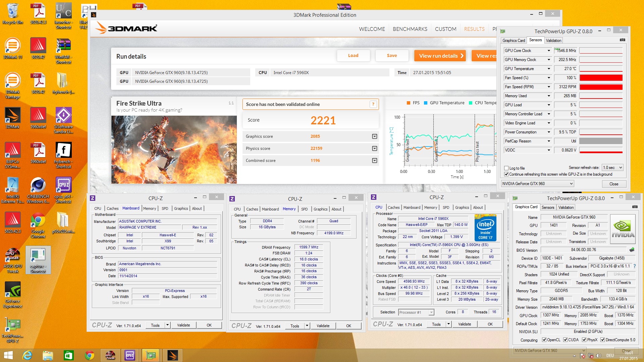Toggle the CUDA checkbox in GPU-Z
The image size is (644, 362).
pyautogui.click(x=565, y=340)
